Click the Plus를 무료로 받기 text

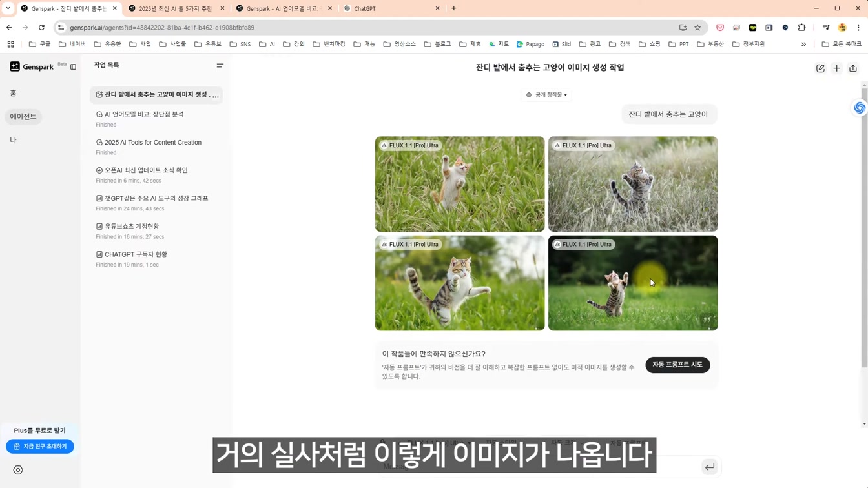39,431
